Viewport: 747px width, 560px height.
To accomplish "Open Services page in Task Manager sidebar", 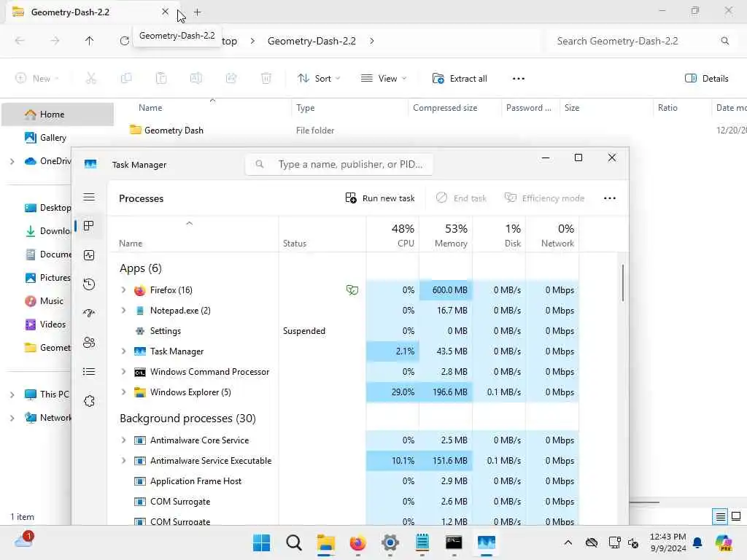I will coord(89,401).
